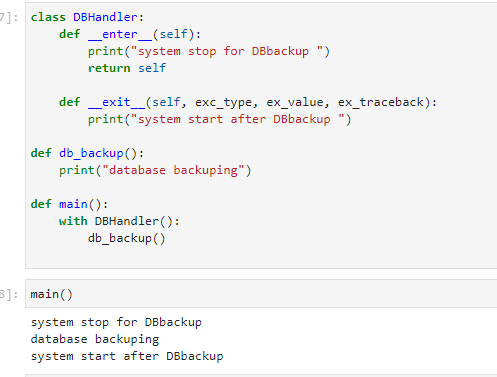Click the print "database backuping" code line

[x=155, y=170]
